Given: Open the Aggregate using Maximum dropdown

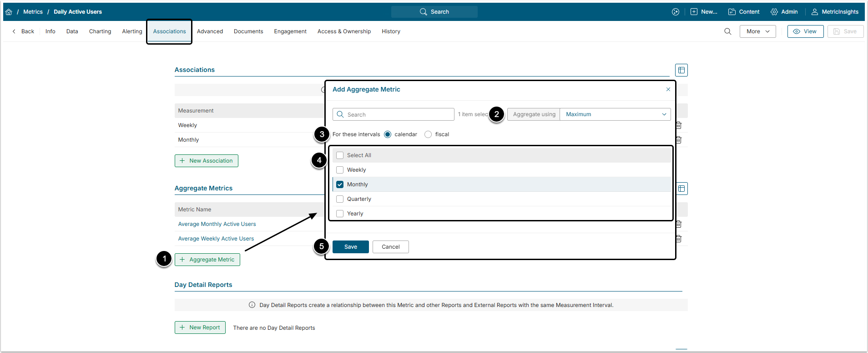Looking at the screenshot, I should click(615, 114).
